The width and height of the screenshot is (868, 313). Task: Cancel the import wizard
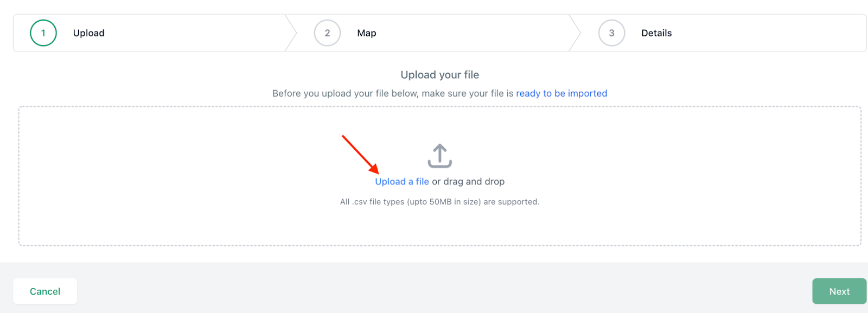45,291
